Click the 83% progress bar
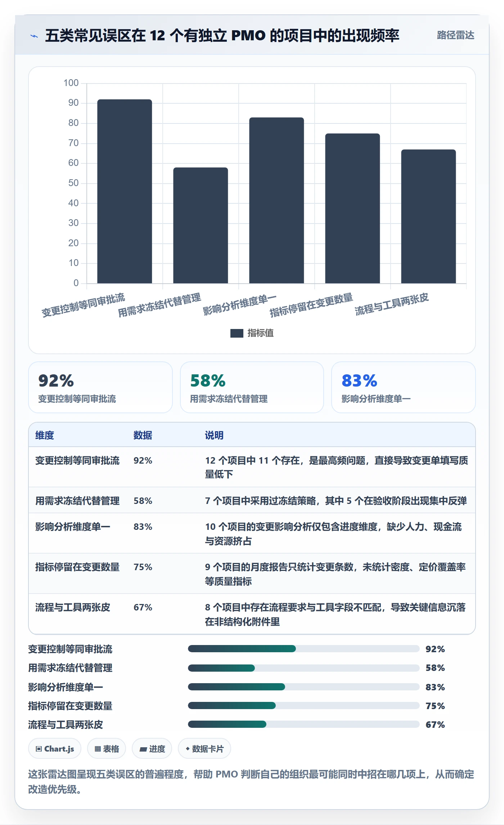 (303, 687)
